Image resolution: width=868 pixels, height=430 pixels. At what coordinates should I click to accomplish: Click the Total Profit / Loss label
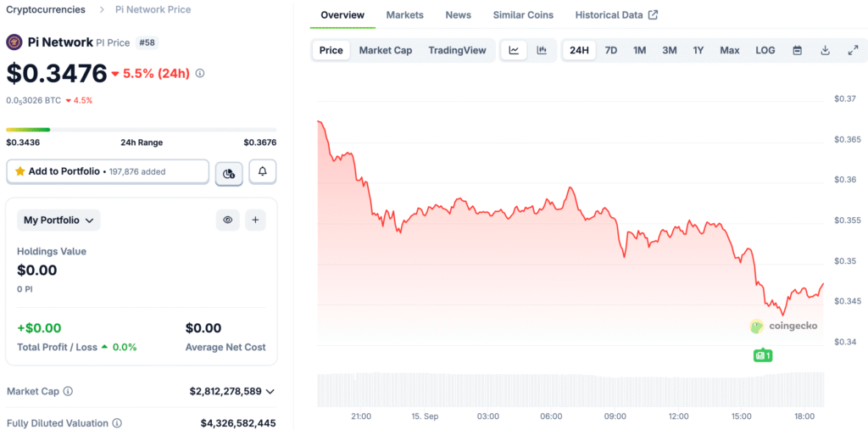[57, 348]
